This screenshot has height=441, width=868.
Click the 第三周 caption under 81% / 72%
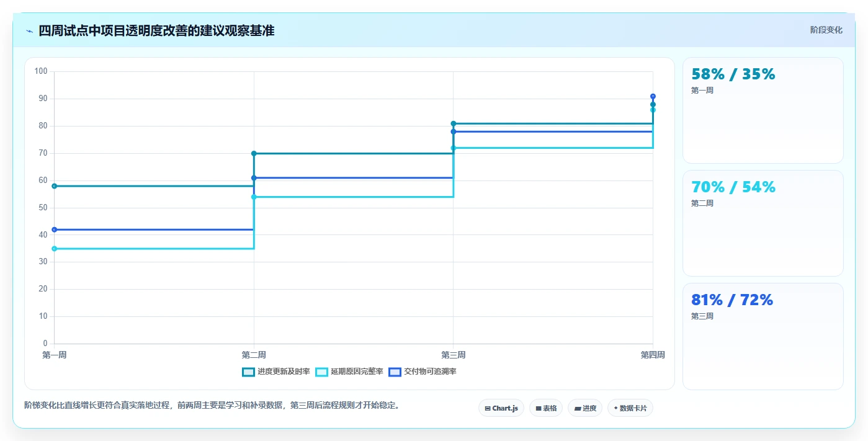(x=702, y=316)
